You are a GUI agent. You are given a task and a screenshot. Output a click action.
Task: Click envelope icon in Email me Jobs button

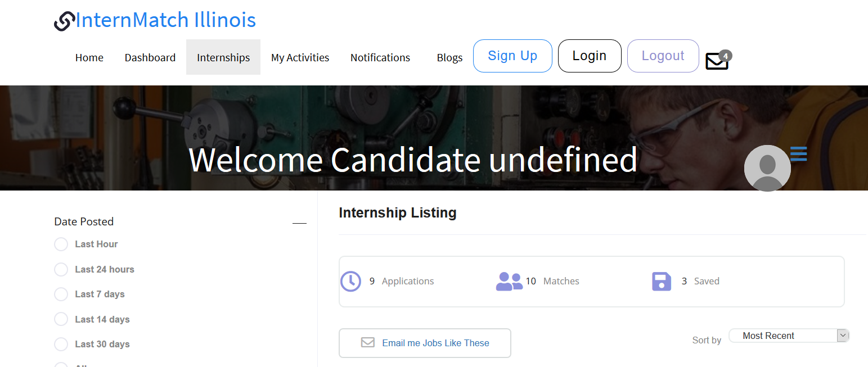[368, 342]
